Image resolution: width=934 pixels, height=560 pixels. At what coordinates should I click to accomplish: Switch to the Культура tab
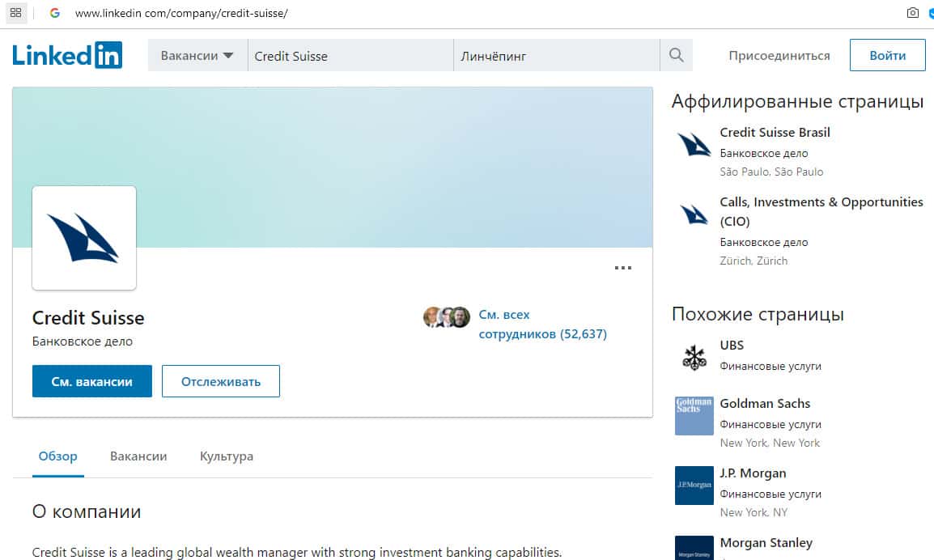tap(227, 456)
